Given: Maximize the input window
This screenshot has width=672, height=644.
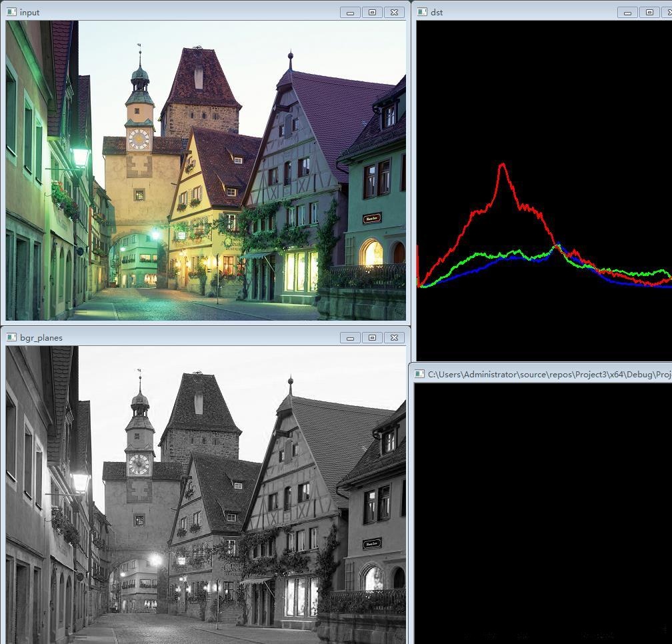Looking at the screenshot, I should point(372,12).
